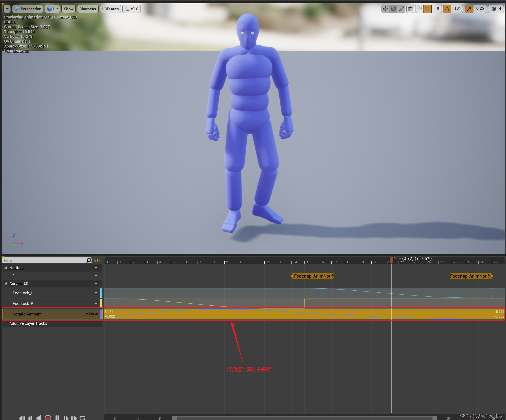The image size is (506, 420).
Task: Click the Show button
Action: tap(68, 9)
